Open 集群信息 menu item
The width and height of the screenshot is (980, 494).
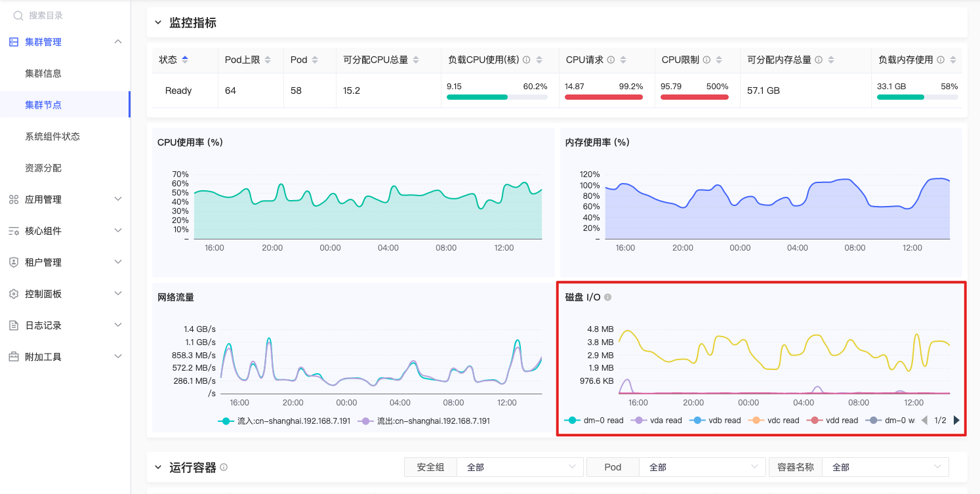(x=43, y=73)
